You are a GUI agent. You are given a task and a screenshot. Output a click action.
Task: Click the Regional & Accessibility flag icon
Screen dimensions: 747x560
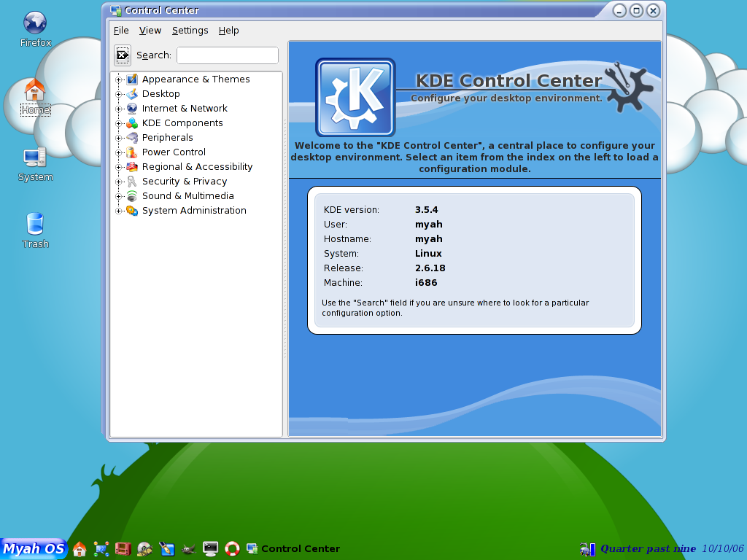coord(132,167)
